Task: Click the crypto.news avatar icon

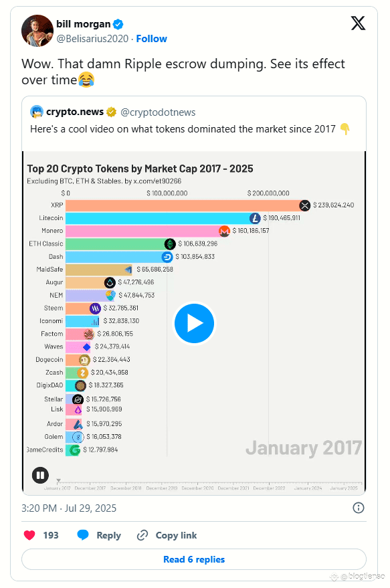Action: tap(37, 112)
